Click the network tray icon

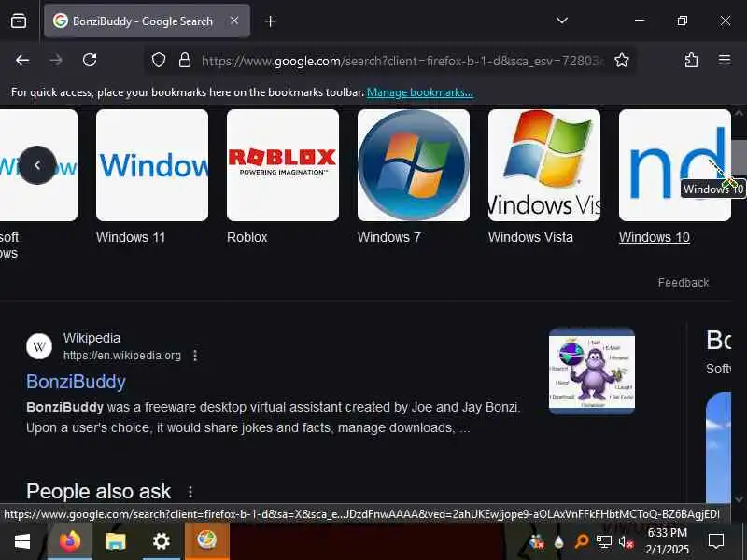pyautogui.click(x=603, y=542)
